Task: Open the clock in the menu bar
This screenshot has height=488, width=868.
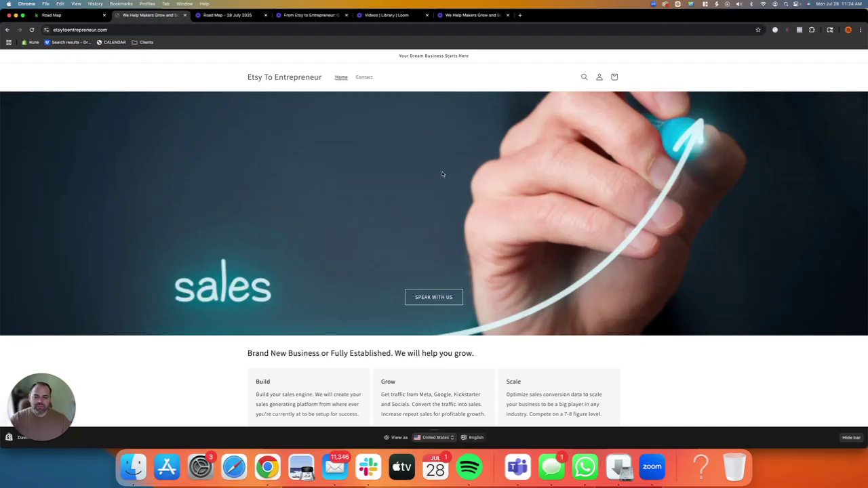Action: (839, 4)
